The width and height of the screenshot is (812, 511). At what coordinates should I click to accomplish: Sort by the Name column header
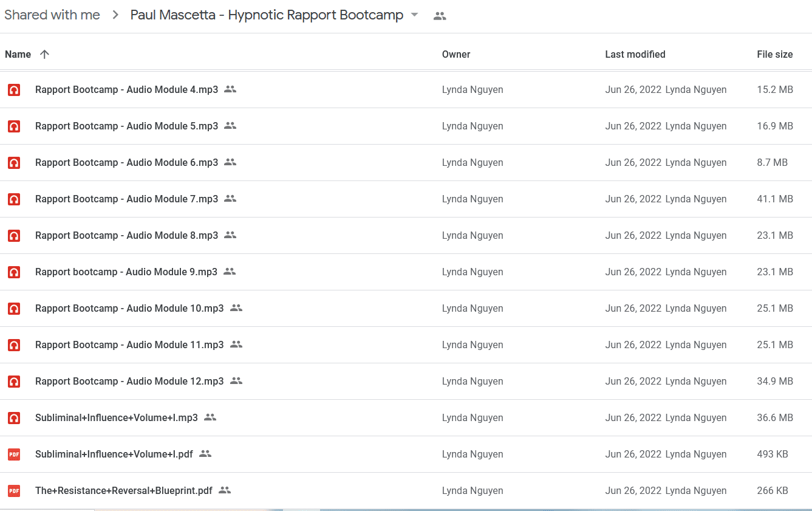tap(18, 54)
